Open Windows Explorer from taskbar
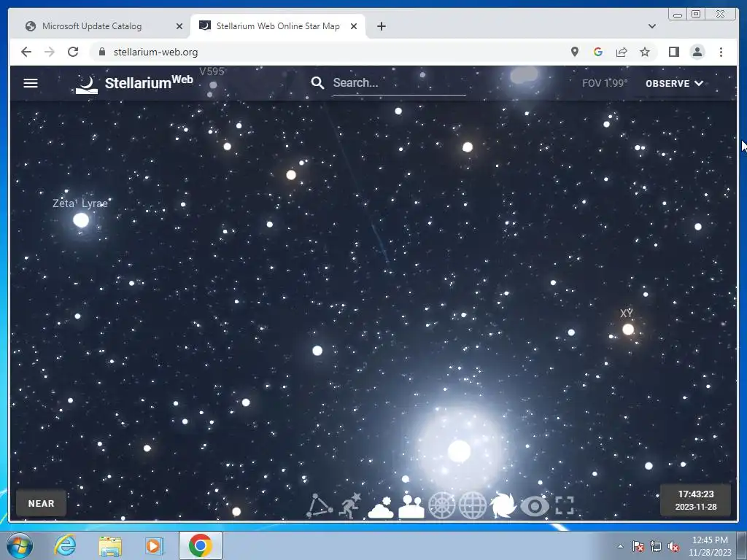 (110, 546)
